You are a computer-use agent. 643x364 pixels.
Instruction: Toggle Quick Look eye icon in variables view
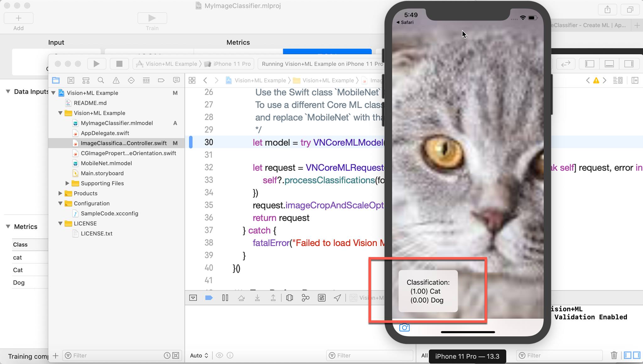pyautogui.click(x=219, y=356)
